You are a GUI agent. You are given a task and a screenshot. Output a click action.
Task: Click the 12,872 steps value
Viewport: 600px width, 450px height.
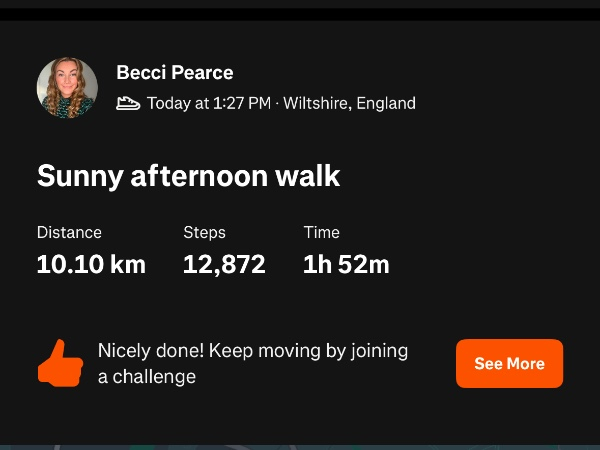pyautogui.click(x=224, y=264)
